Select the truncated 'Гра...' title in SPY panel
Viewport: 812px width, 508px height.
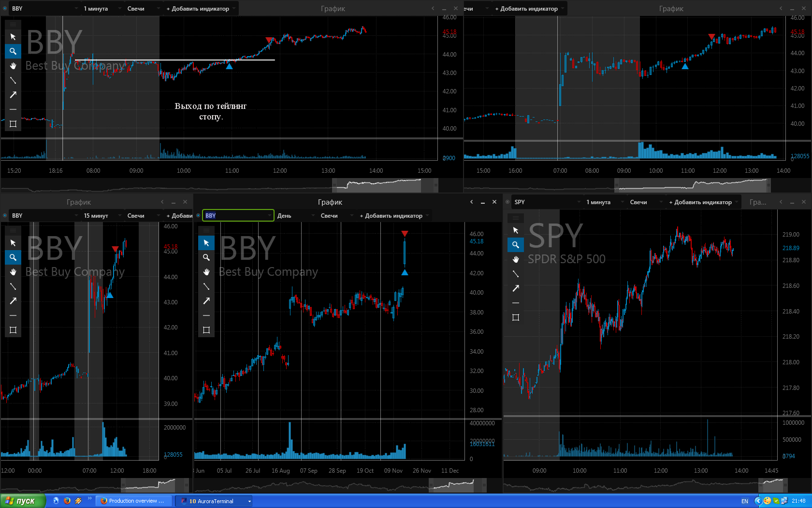click(x=758, y=202)
